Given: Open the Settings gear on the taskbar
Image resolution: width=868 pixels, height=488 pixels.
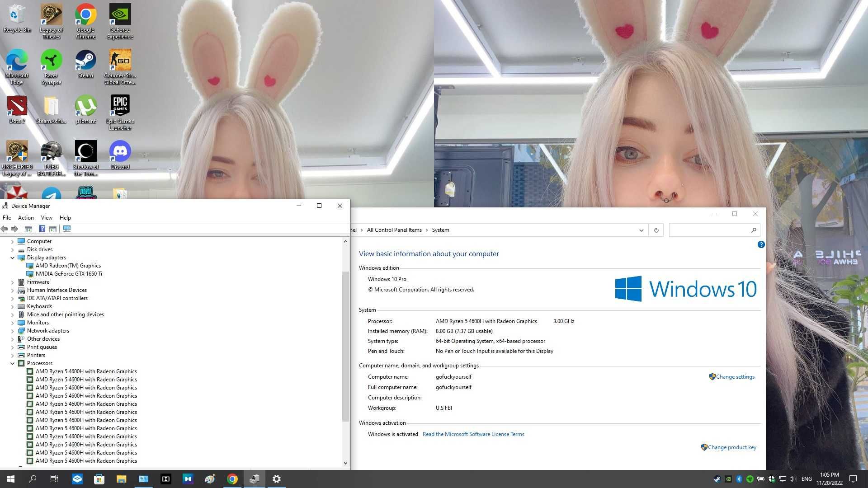Looking at the screenshot, I should 277,479.
